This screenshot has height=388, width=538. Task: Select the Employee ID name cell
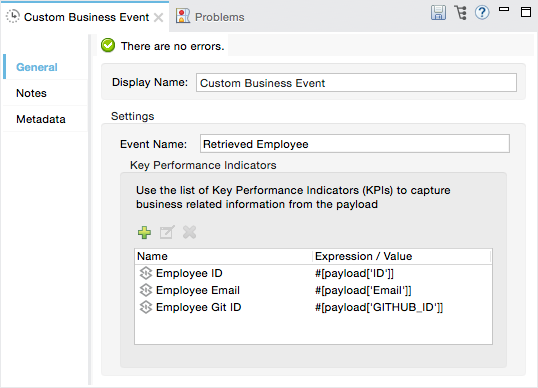coord(189,273)
